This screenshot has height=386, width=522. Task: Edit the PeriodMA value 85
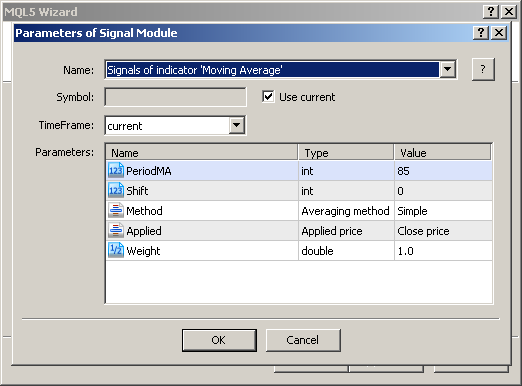[443, 171]
